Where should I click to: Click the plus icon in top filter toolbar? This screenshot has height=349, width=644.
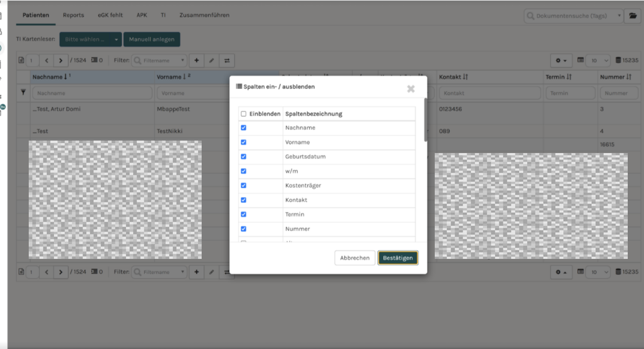(x=196, y=60)
